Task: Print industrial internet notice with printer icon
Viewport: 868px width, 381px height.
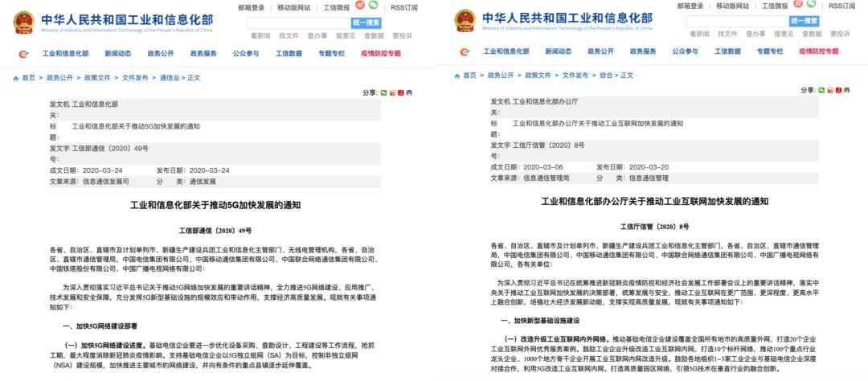Action: click(846, 90)
